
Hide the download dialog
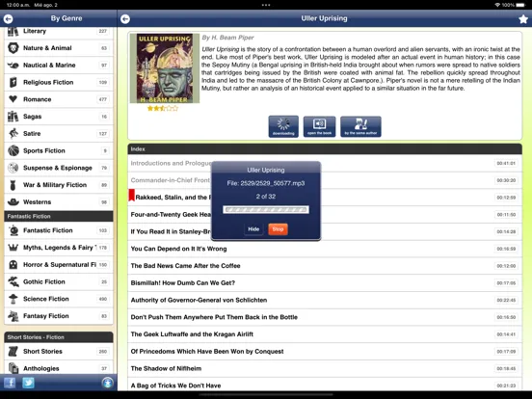coord(253,229)
